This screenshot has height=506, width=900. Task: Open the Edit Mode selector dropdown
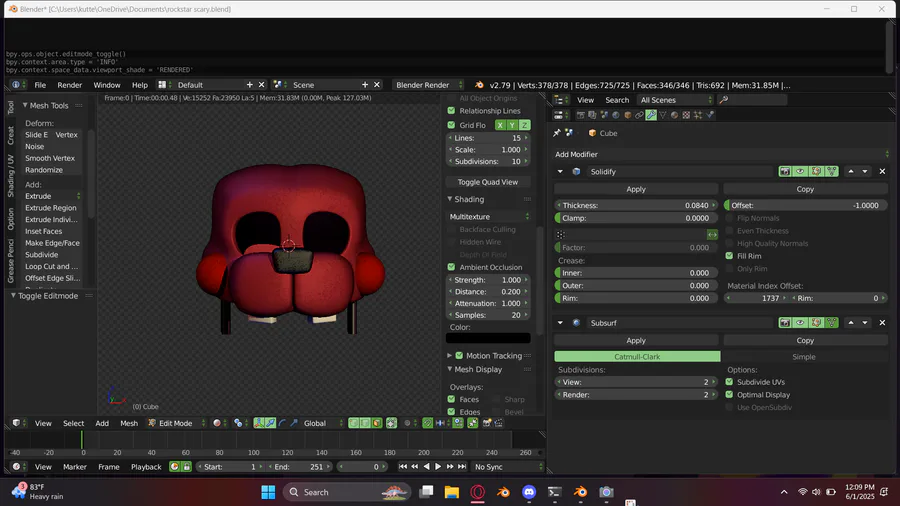pos(176,423)
